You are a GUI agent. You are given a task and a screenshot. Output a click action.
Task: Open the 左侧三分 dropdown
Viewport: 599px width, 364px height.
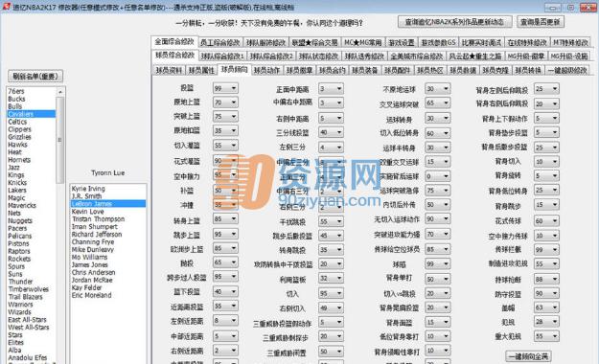click(331, 148)
